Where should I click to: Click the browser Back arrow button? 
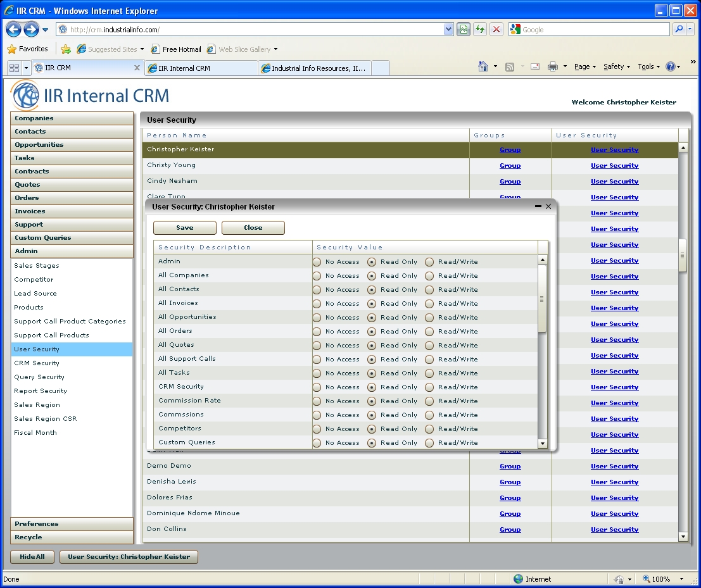point(14,29)
